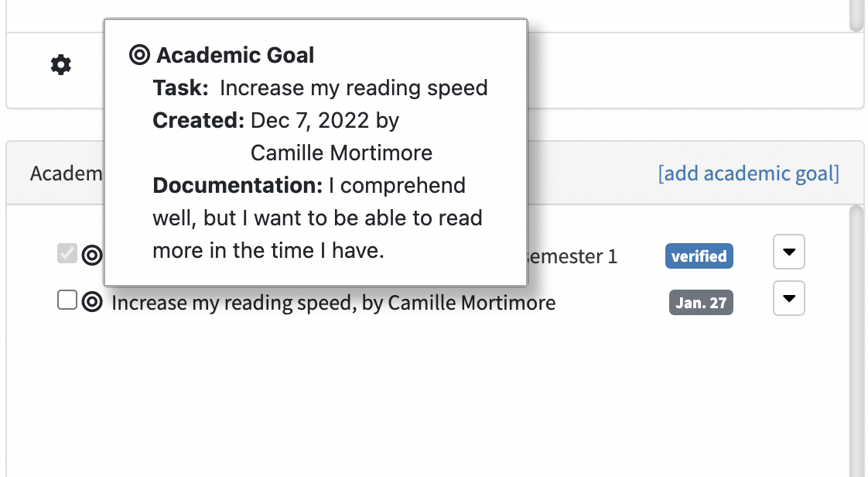Click the Academic Goal tooltip title
This screenshot has height=477, width=868.
pos(235,55)
